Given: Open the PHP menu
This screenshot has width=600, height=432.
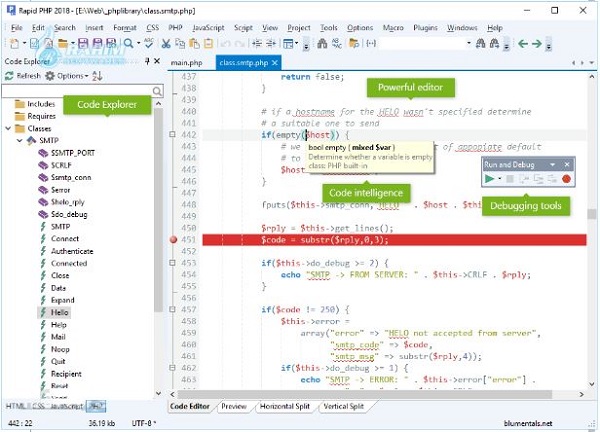Looking at the screenshot, I should click(175, 28).
